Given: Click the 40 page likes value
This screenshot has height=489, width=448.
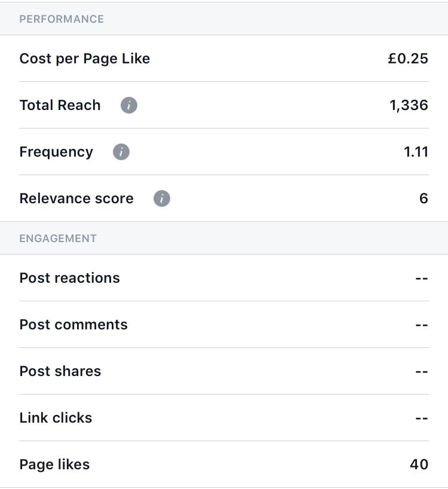Looking at the screenshot, I should point(419,464).
